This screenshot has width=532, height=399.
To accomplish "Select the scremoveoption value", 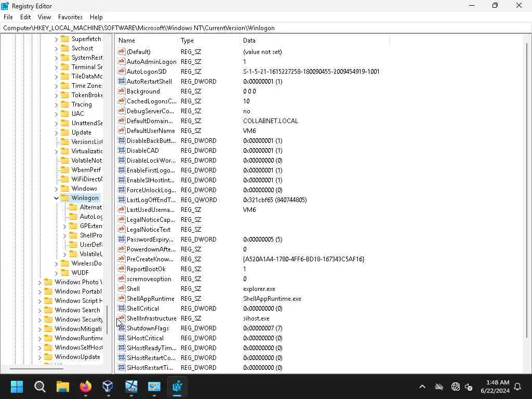I will point(149,278).
